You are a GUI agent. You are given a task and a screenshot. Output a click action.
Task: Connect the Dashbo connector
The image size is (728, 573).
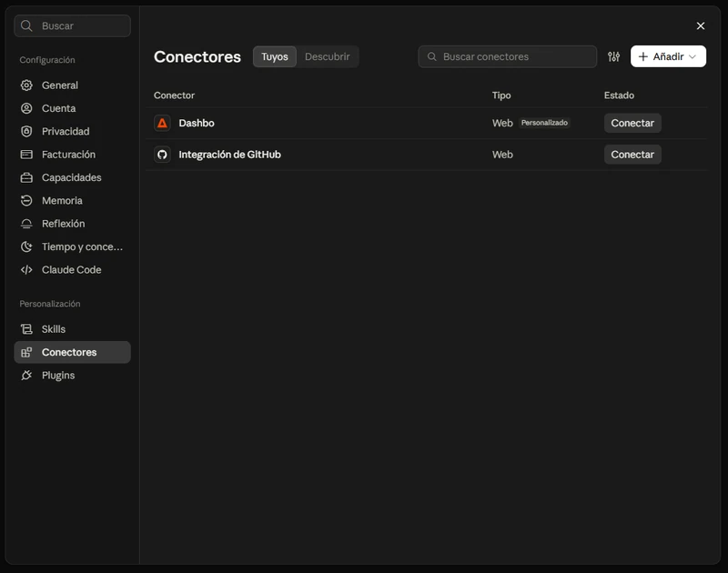click(632, 123)
